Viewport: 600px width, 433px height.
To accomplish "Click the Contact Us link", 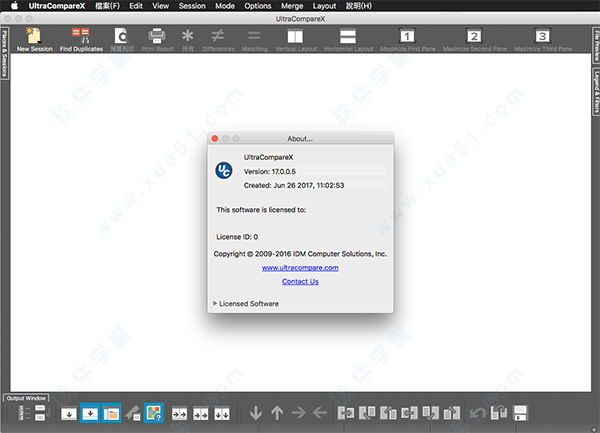I will click(x=300, y=282).
